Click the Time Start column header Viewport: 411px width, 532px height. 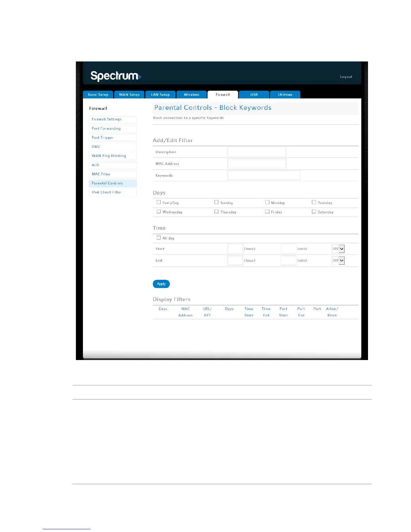pos(249,312)
